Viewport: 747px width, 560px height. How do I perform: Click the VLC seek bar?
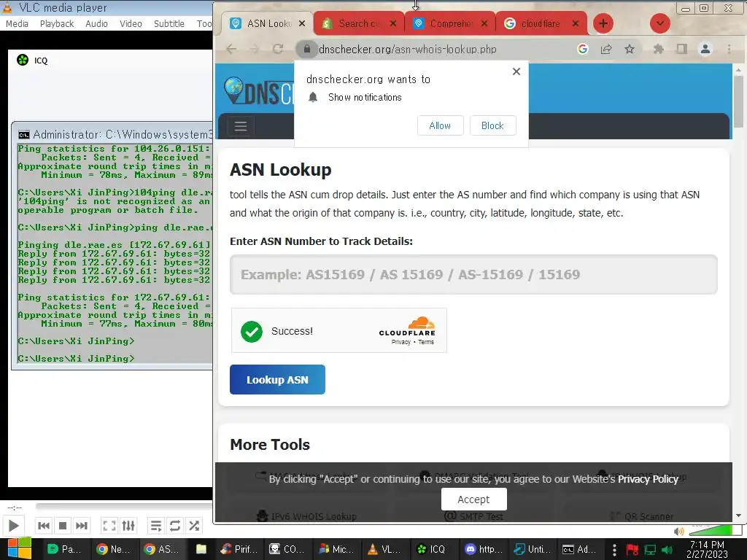click(x=124, y=507)
